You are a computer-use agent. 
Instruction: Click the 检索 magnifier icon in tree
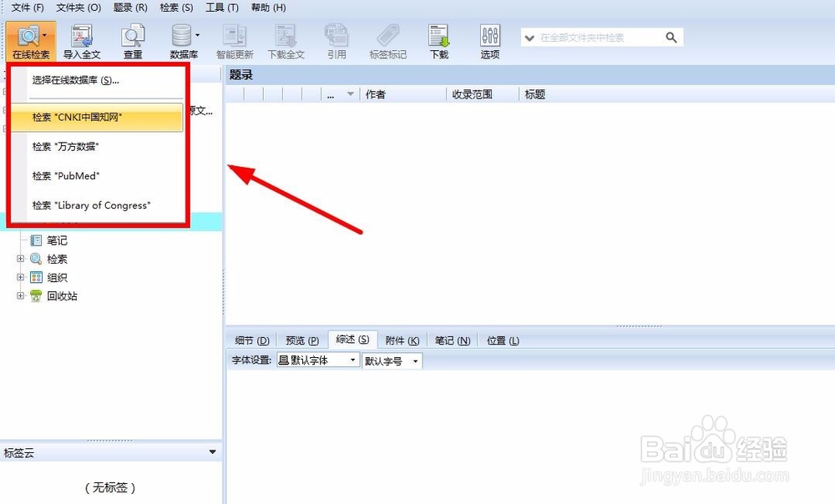[36, 259]
